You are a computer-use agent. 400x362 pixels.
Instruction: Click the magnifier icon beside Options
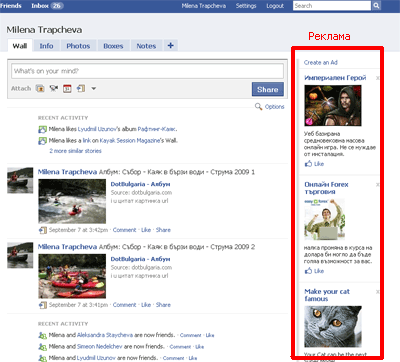[x=258, y=107]
